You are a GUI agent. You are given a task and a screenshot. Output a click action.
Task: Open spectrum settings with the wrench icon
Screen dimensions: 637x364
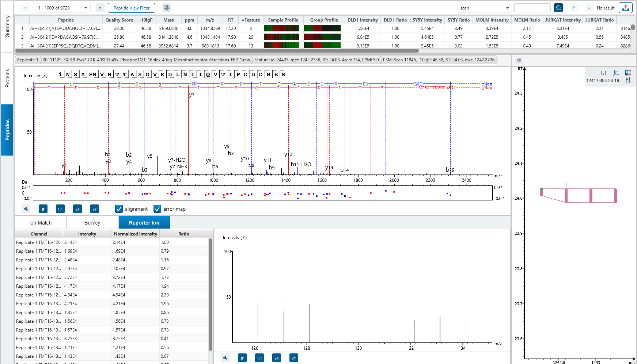[26, 209]
